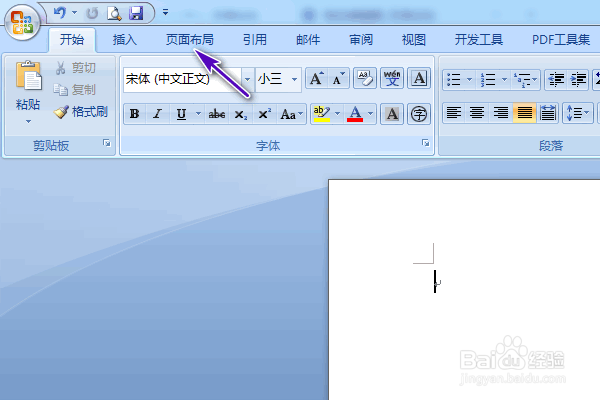Expand the font size dropdown arrow
Screen dimensions: 600x400
pos(294,79)
